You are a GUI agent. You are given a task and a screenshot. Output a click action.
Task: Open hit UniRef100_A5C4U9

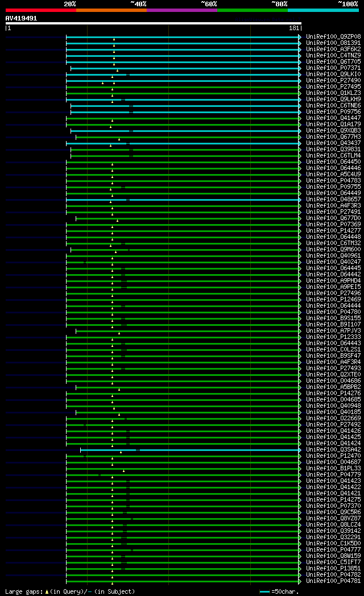[x=334, y=175]
